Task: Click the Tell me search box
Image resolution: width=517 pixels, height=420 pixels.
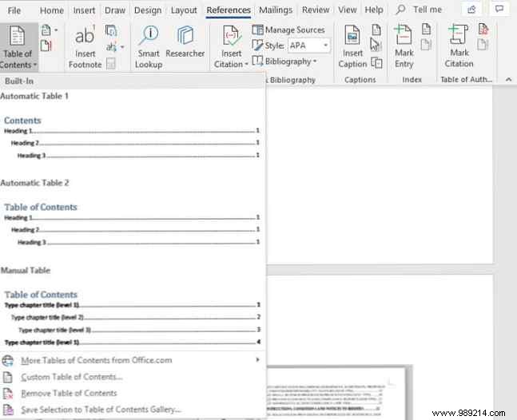Action: (x=420, y=10)
